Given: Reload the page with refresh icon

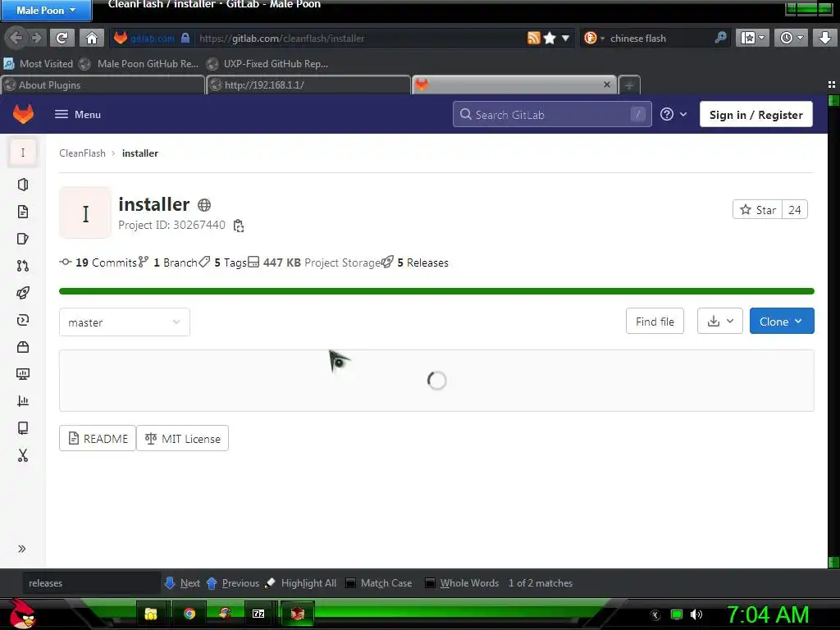Looking at the screenshot, I should [x=62, y=38].
